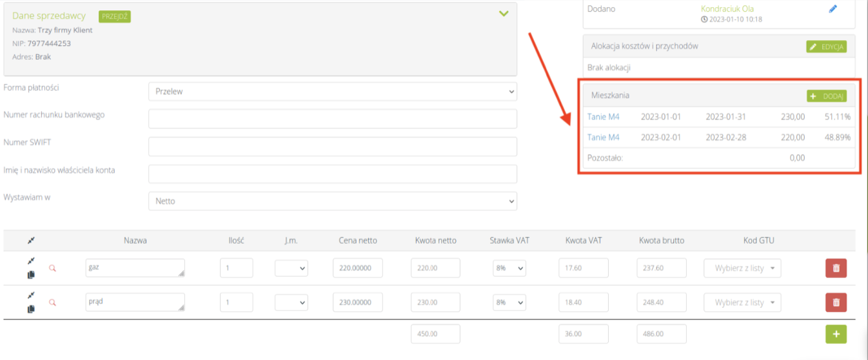The image size is (868, 360).
Task: Open Kod GTU dropdown for prąd row
Action: [742, 302]
